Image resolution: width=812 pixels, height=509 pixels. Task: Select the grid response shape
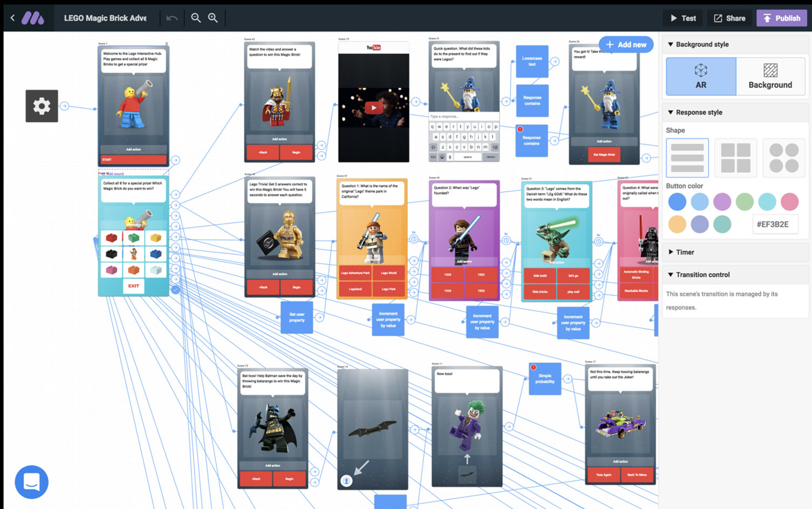click(735, 158)
